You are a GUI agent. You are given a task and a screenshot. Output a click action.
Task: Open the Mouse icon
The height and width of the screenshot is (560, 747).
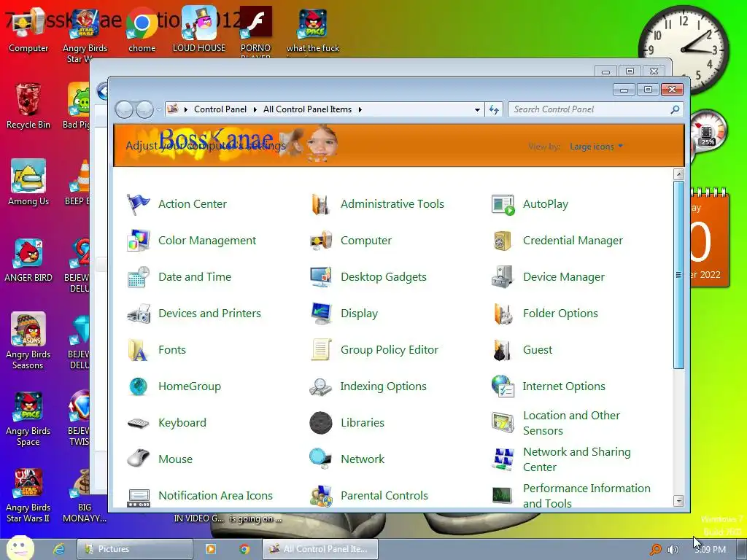click(x=138, y=459)
